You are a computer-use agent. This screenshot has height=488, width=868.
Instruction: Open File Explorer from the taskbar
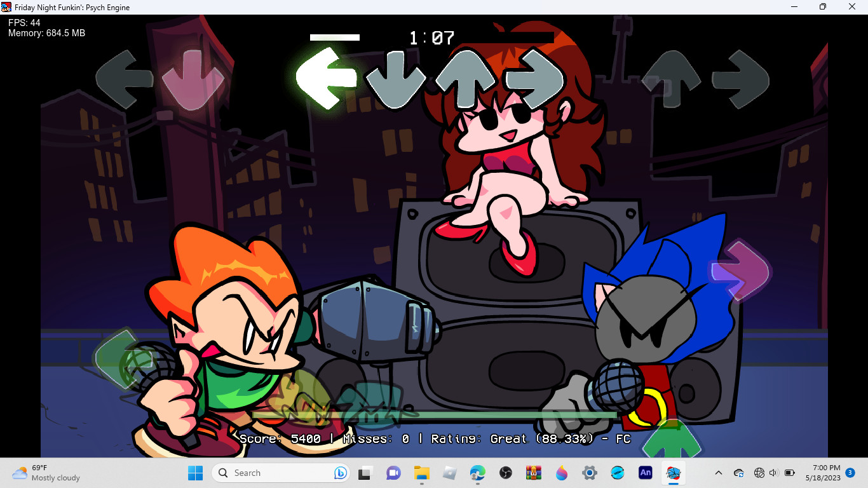(421, 473)
